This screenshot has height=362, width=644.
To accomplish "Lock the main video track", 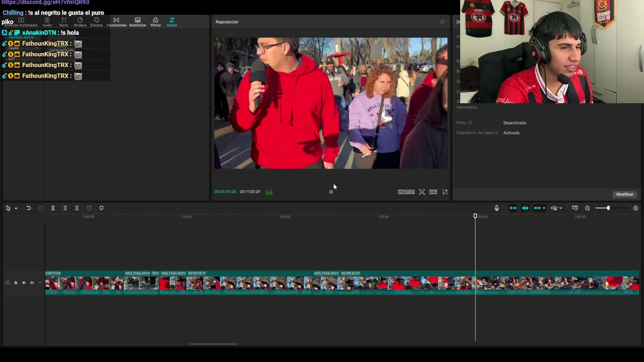I will [16, 283].
